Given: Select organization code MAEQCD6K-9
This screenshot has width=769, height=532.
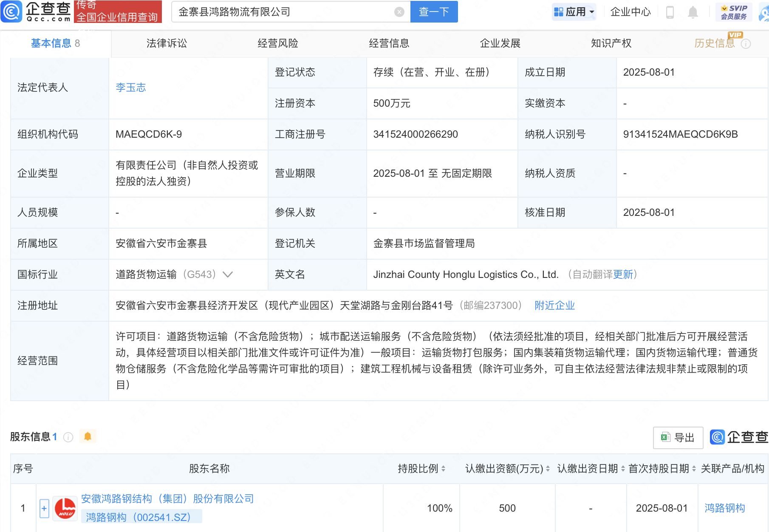Looking at the screenshot, I should point(149,134).
